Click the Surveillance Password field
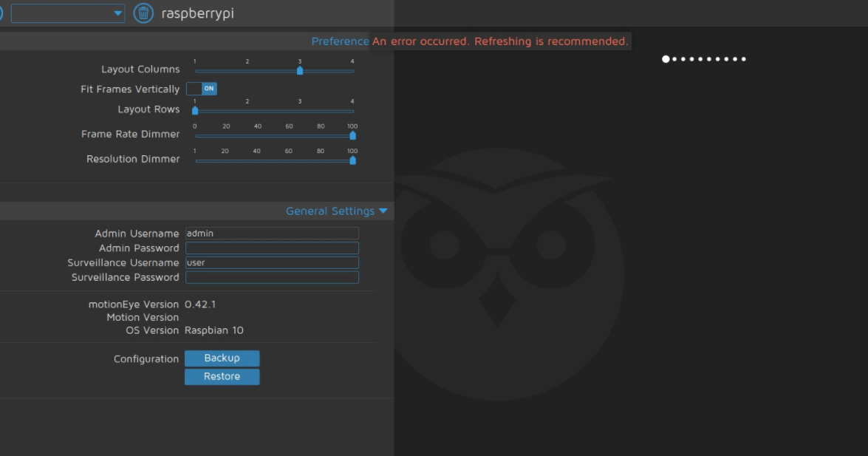868x456 pixels. (272, 277)
